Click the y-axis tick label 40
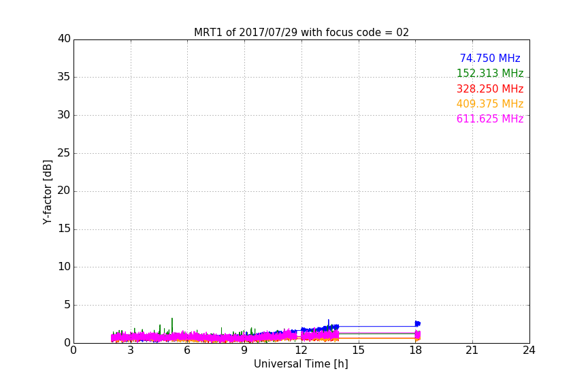The height and width of the screenshot is (392, 588). click(64, 39)
